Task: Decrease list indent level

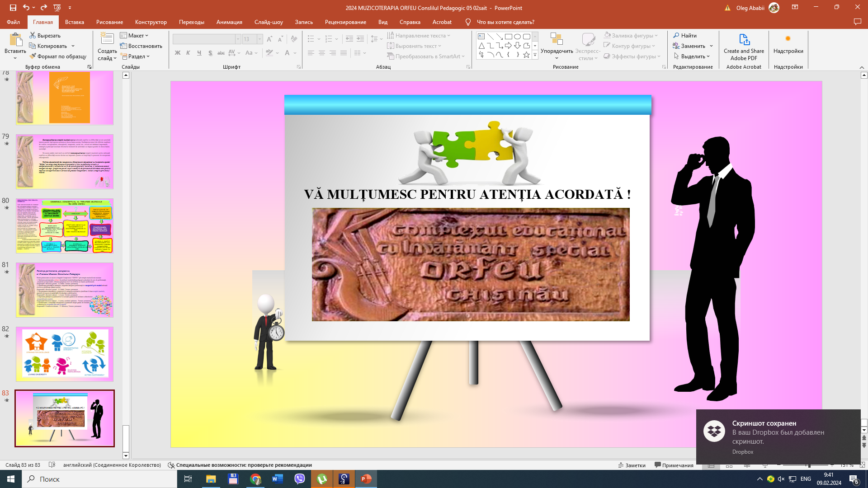Action: point(349,39)
